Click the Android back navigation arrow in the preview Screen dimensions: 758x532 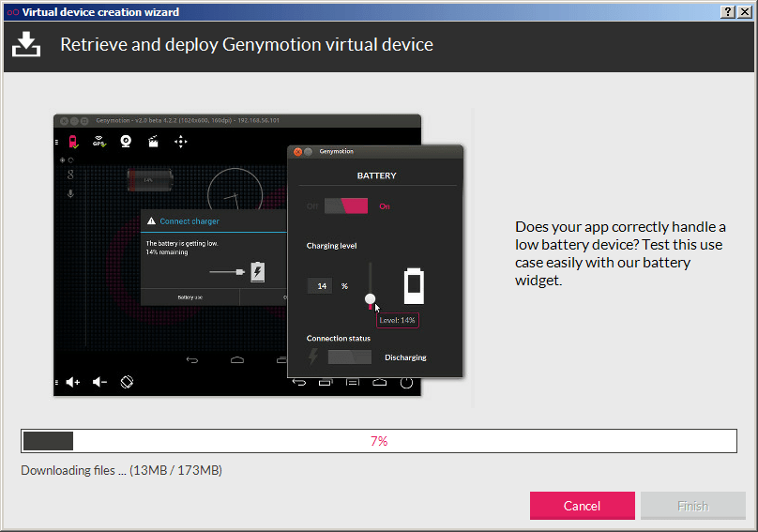(x=192, y=359)
